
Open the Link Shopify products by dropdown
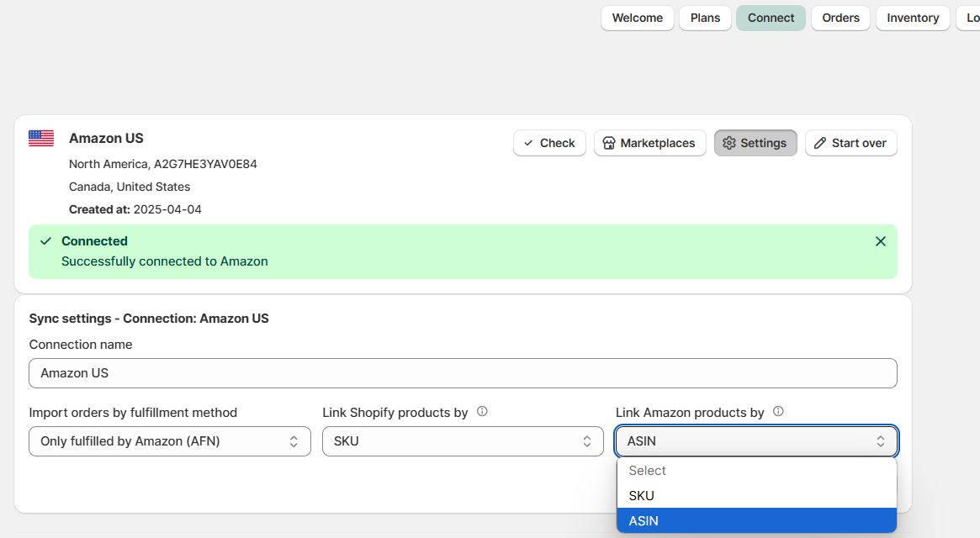[463, 441]
